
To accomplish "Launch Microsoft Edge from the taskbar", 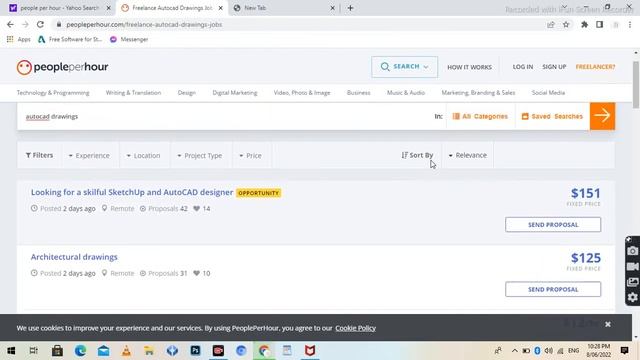I will (x=80, y=351).
